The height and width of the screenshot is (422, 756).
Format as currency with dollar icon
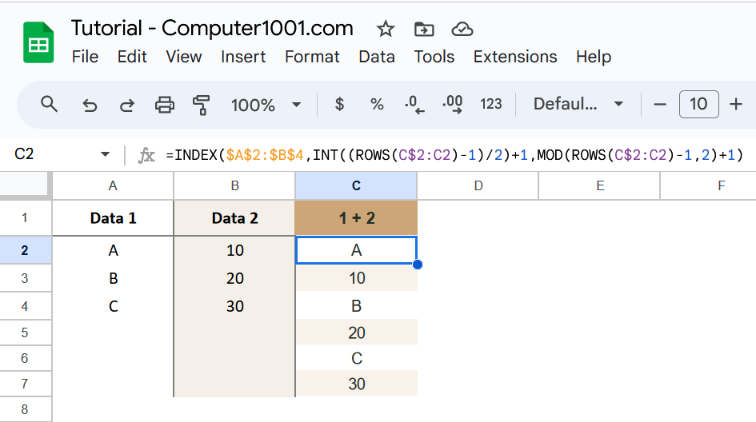coord(339,104)
